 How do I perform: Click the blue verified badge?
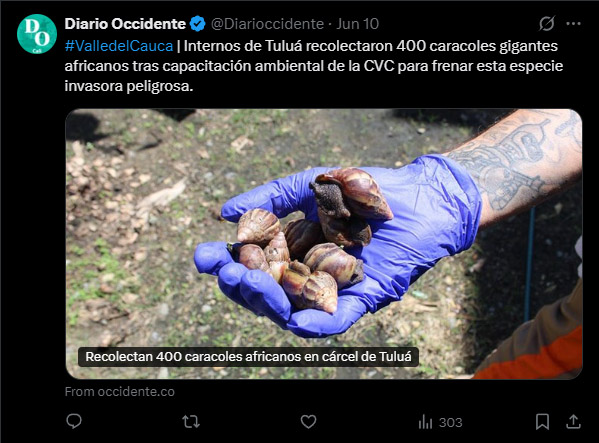tap(198, 24)
